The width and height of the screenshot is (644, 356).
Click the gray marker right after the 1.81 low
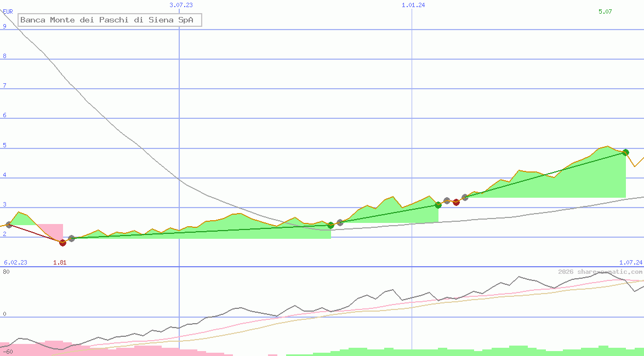pyautogui.click(x=71, y=238)
